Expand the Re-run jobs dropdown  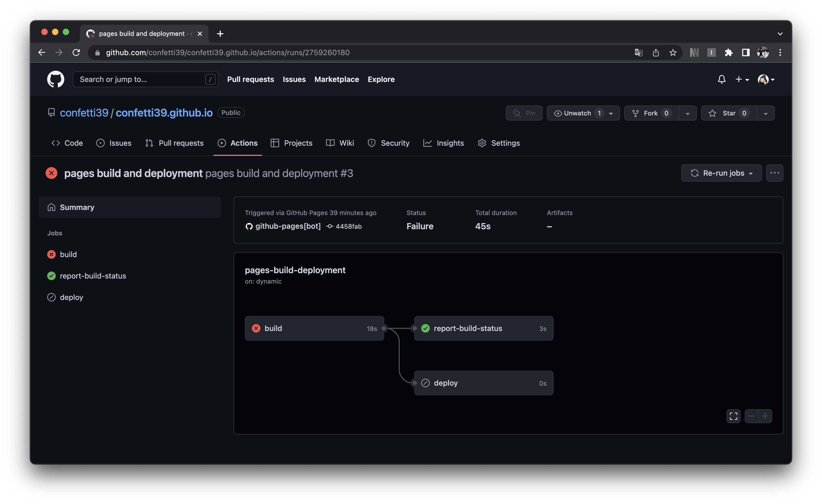(x=721, y=173)
